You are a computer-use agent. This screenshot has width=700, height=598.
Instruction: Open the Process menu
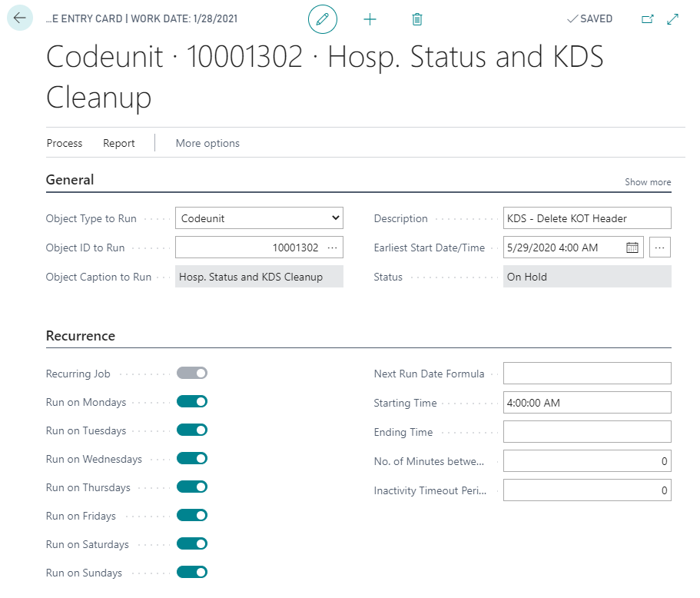point(65,143)
